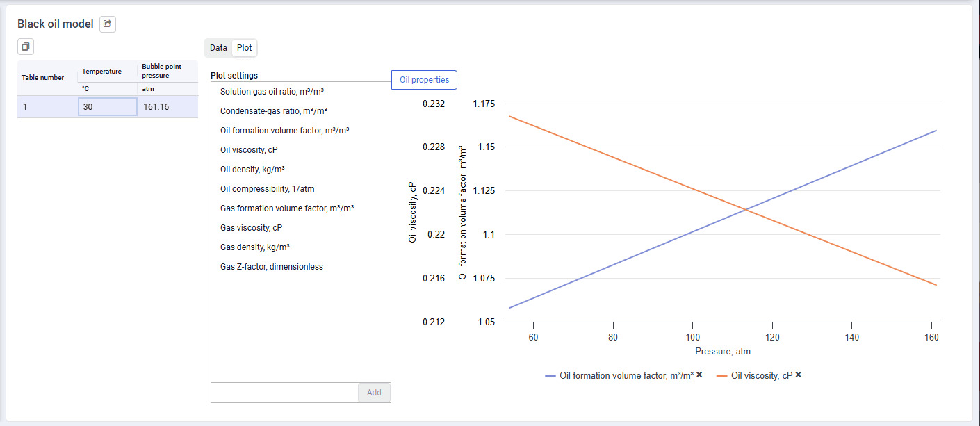Select Condensate-gas ratio in the property list
This screenshot has width=980, height=426.
(x=300, y=111)
